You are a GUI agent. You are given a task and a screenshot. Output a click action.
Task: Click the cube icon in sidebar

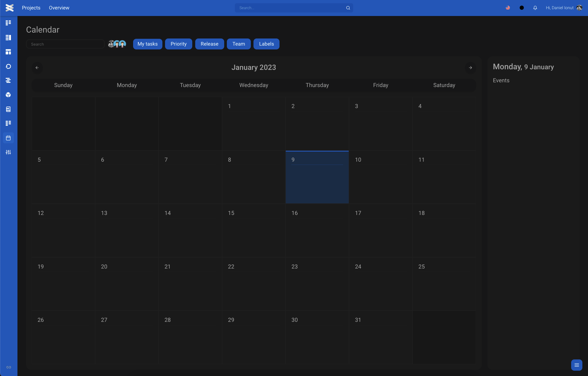pos(8,95)
